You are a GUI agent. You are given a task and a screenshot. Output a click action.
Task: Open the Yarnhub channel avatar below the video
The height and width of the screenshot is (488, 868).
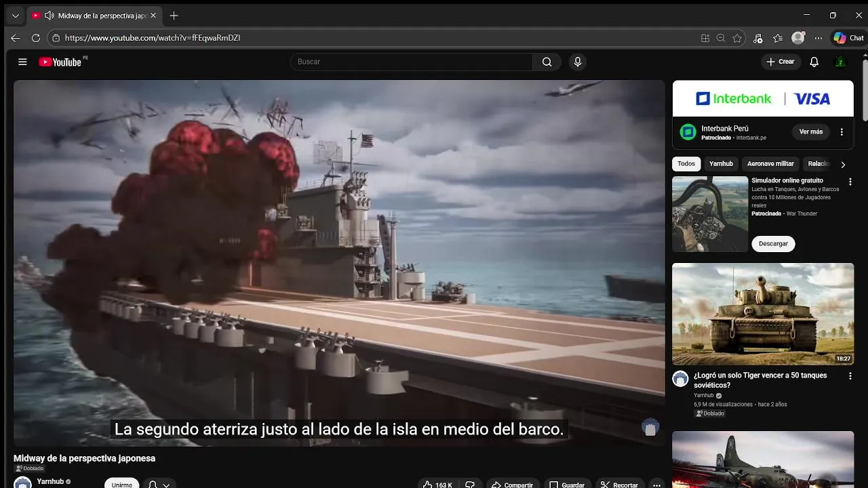[23, 483]
